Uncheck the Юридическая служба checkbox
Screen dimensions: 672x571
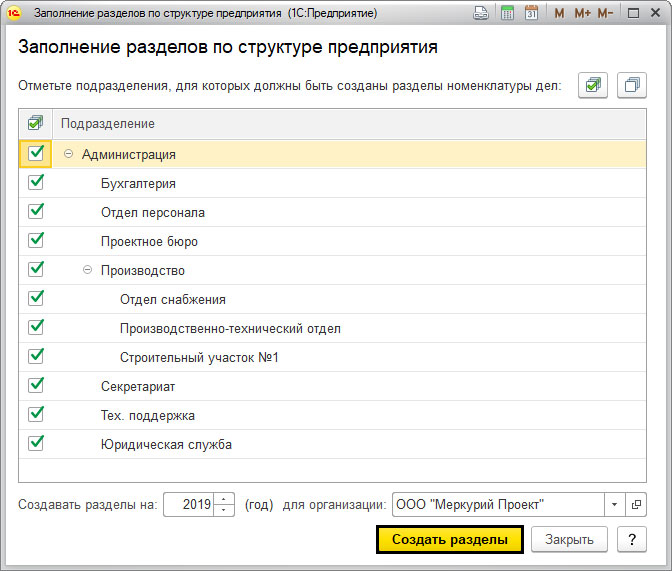[x=36, y=443]
